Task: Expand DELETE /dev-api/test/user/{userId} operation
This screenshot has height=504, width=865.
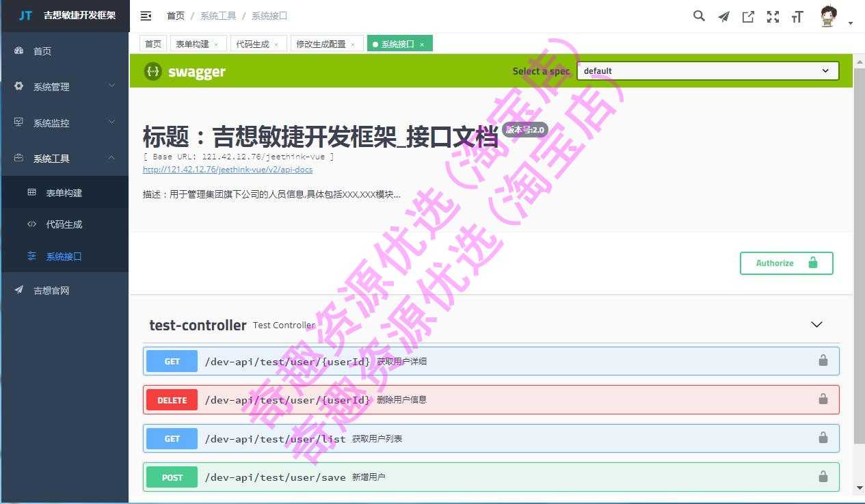Action: (491, 399)
